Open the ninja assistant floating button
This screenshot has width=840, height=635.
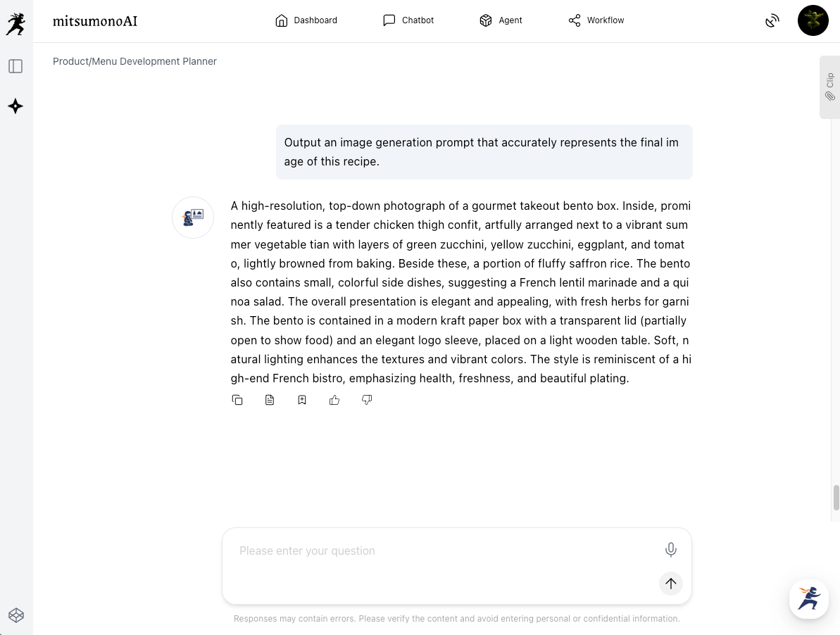pyautogui.click(x=808, y=598)
